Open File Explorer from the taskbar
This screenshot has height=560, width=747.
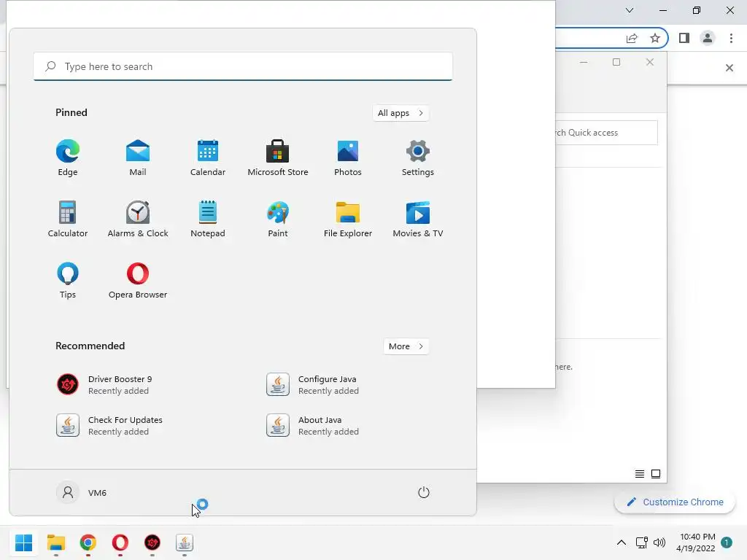55,542
